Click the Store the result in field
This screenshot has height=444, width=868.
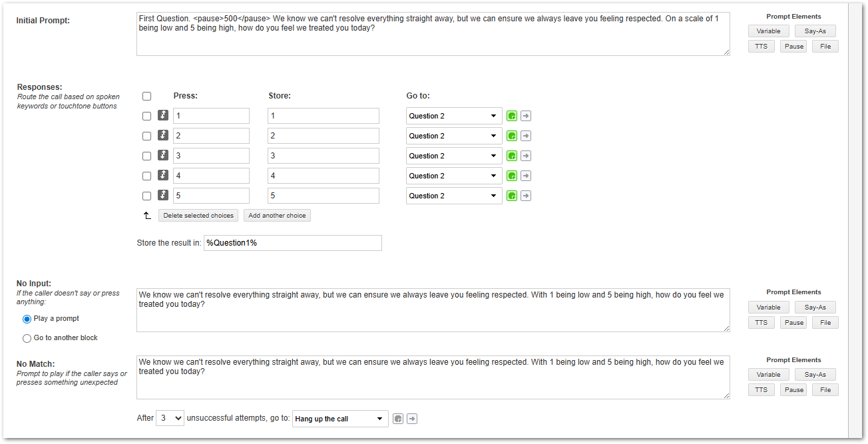point(293,243)
